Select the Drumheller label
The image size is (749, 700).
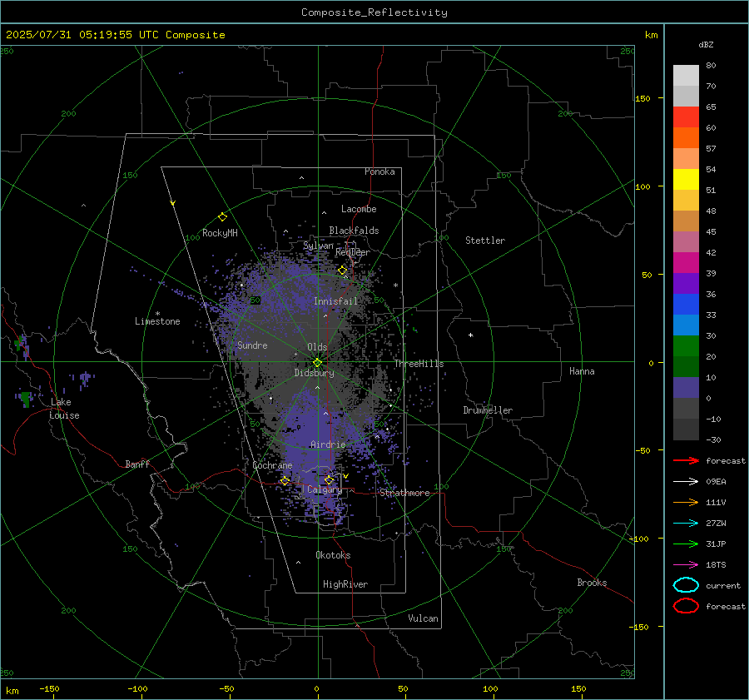[487, 410]
